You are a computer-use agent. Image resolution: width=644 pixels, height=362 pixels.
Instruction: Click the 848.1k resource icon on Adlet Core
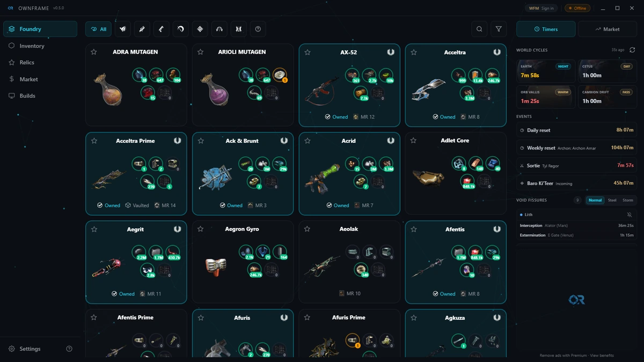point(467,182)
